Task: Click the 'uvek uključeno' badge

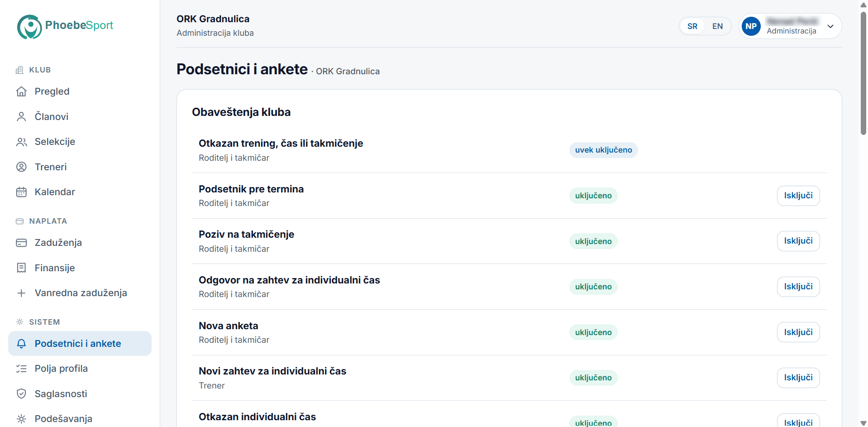Action: point(604,150)
